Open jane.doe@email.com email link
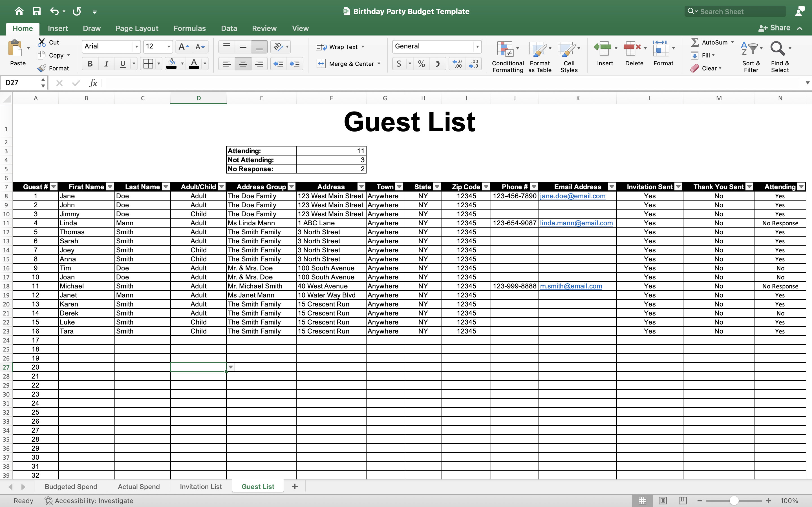812x507 pixels. (x=573, y=196)
